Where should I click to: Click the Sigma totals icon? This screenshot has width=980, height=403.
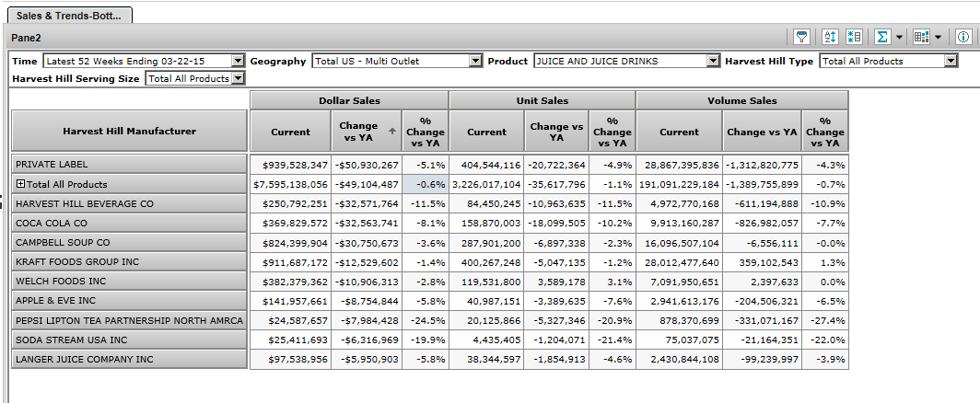[881, 37]
